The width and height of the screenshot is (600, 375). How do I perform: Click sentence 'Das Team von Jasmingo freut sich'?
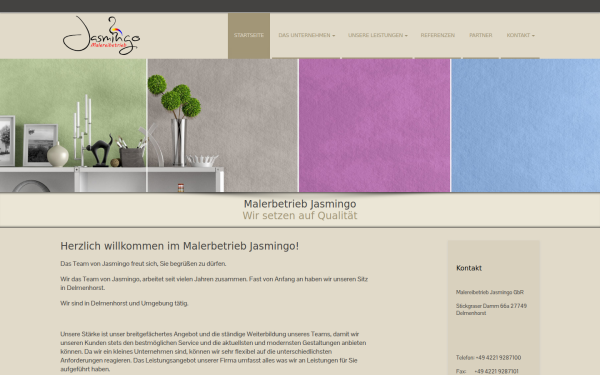(143, 264)
